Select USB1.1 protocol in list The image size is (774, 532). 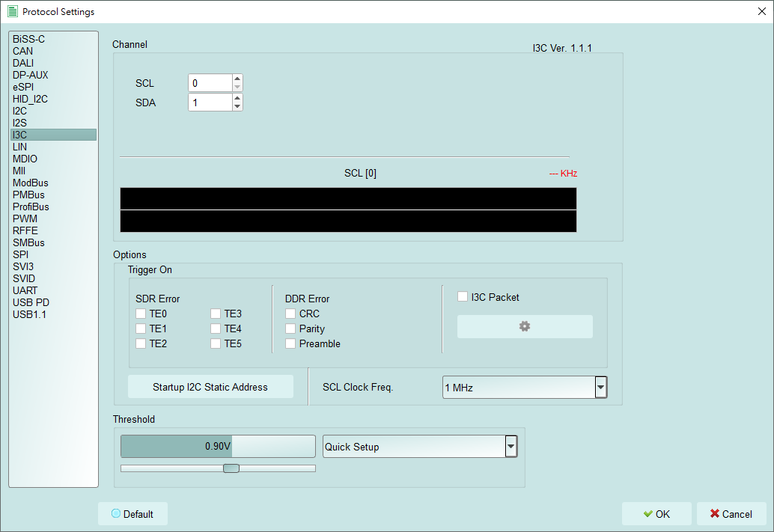click(x=53, y=314)
